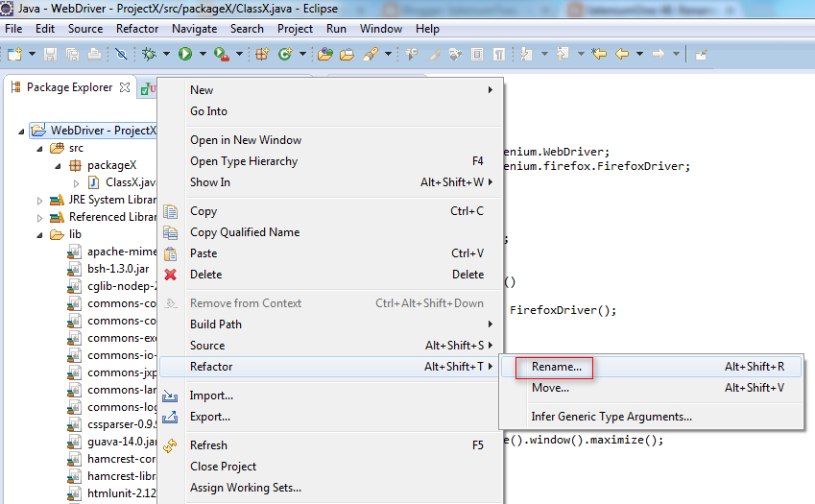Open the New wizard dropdown arrow

tap(32, 54)
